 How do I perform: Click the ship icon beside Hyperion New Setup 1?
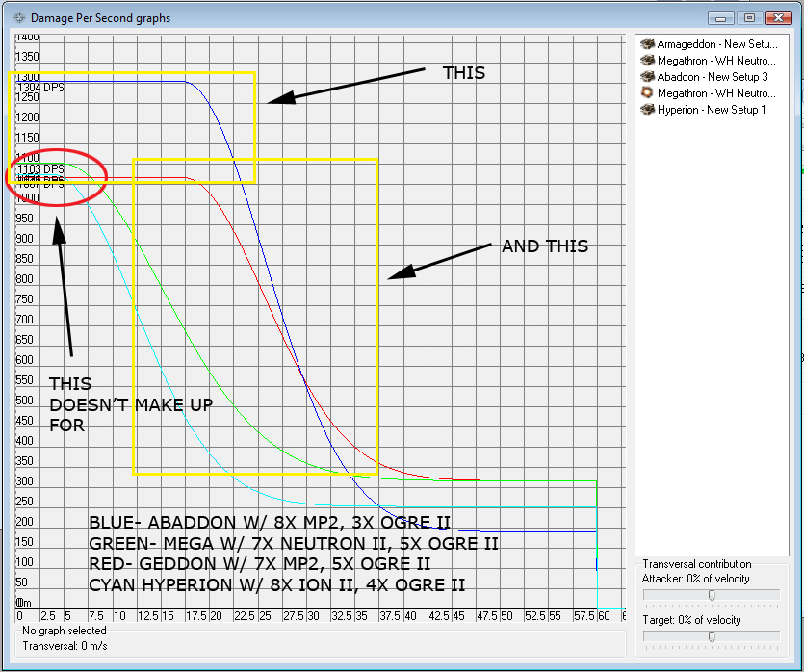point(648,110)
